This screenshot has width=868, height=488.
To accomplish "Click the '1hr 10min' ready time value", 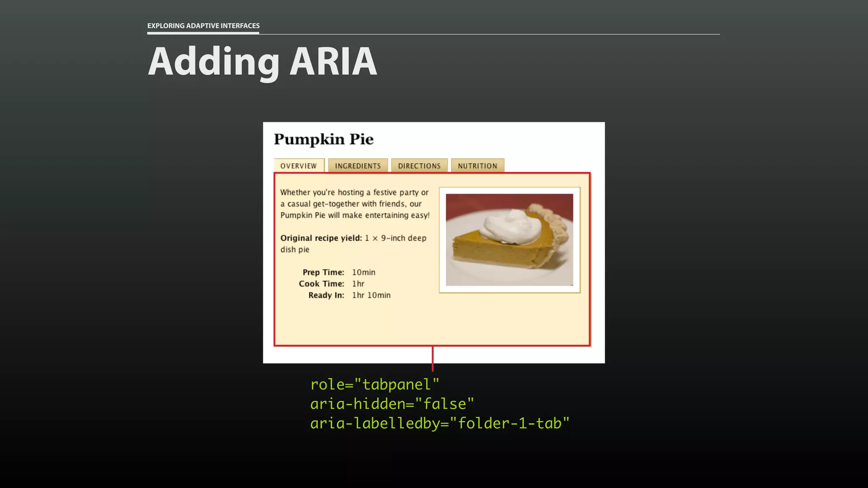I will pos(371,295).
